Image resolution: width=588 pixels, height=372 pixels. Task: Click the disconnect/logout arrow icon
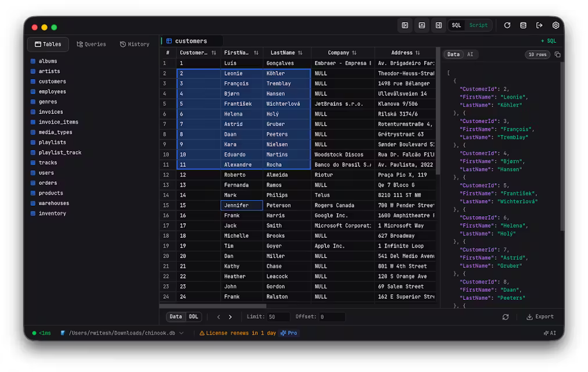click(x=539, y=26)
